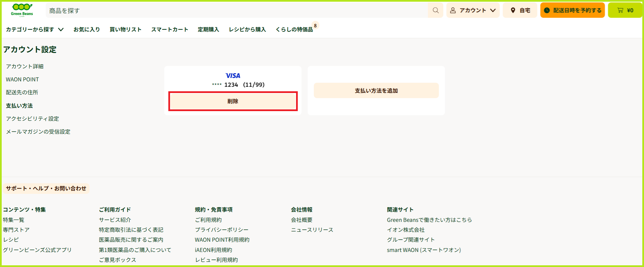
Task: Open ご意見ボックス footer link
Action: [x=117, y=260]
